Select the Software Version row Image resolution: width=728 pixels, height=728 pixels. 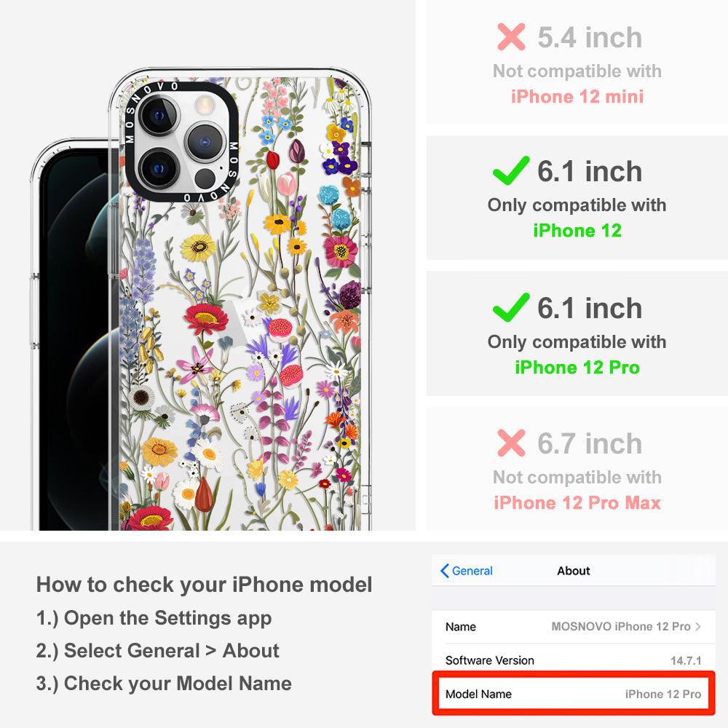tap(574, 660)
